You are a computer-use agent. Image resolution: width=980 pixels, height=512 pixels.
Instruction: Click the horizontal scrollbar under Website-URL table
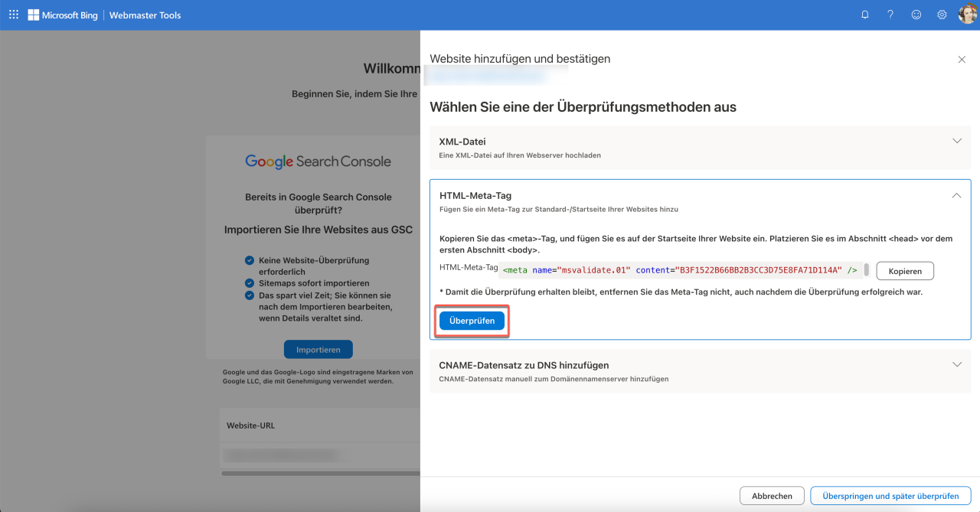point(321,473)
